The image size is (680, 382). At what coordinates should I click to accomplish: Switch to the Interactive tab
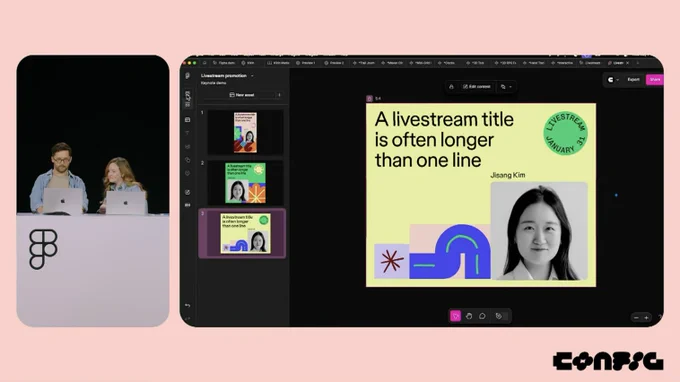[x=562, y=63]
